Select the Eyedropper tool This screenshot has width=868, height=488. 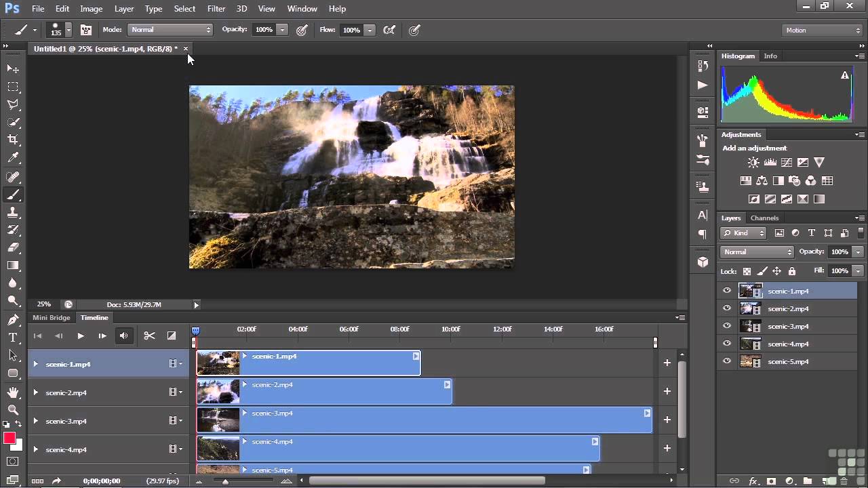tap(13, 158)
